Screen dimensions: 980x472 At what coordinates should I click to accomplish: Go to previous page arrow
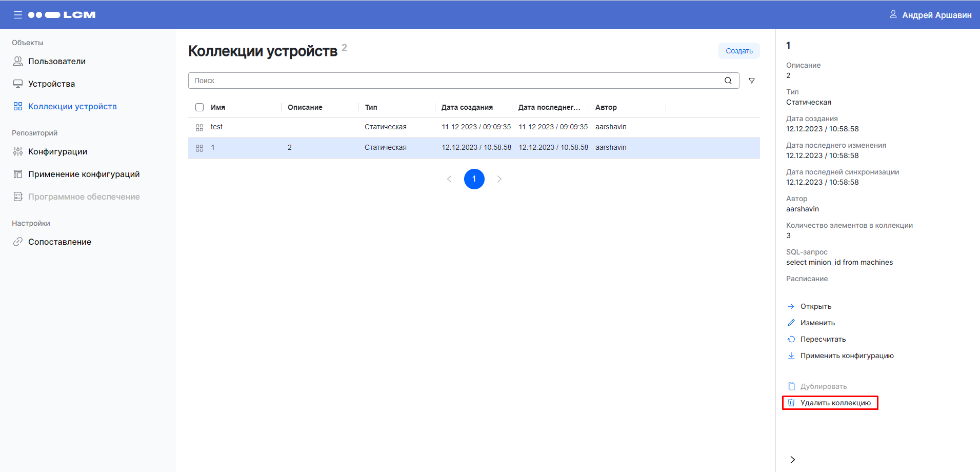pyautogui.click(x=449, y=179)
